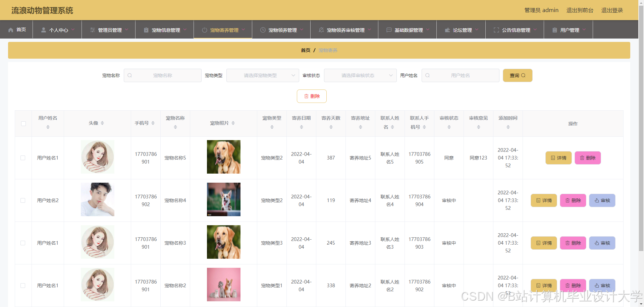Screen dimensions: 644x307
Task: Click 退出到前台 link
Action: [x=580, y=10]
